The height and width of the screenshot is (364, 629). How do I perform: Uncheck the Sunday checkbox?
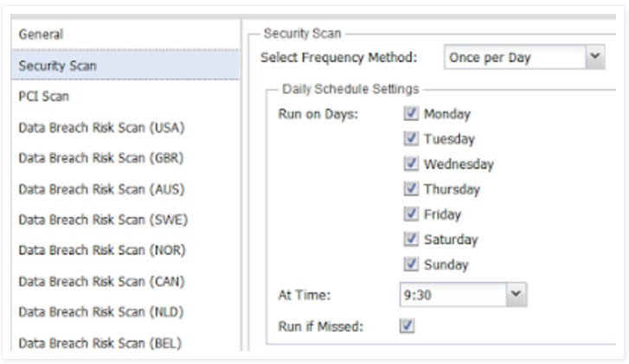coord(411,265)
